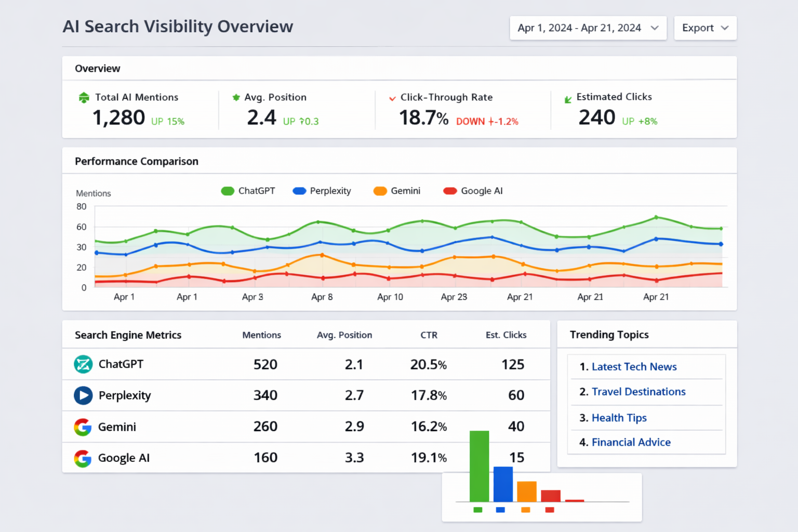798x532 pixels.
Task: Click the Click-Through Rate down-arrow icon
Action: click(x=392, y=98)
